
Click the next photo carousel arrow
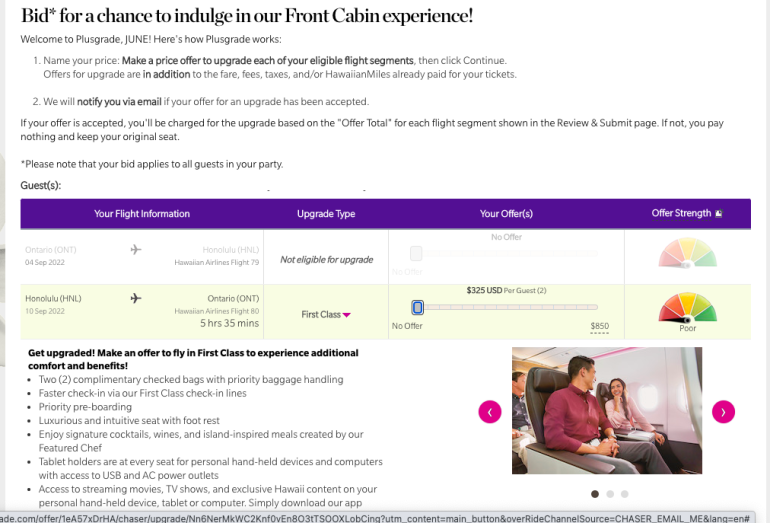coord(723,411)
